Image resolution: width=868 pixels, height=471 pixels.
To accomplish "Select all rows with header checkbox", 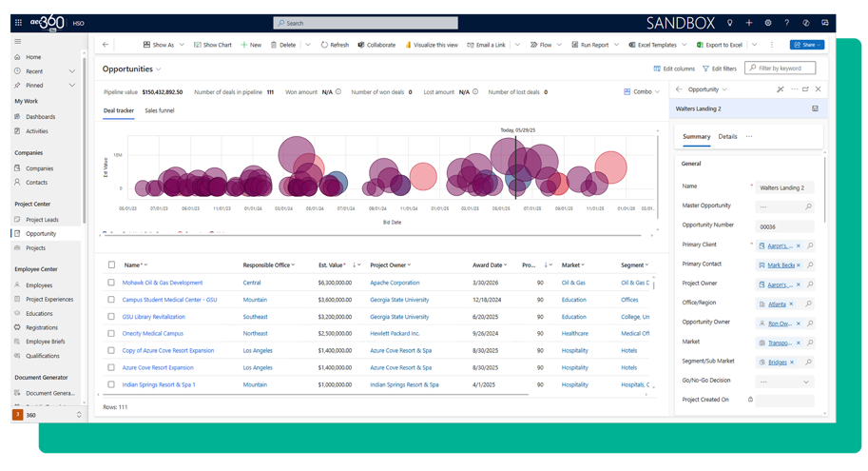I will [x=112, y=265].
